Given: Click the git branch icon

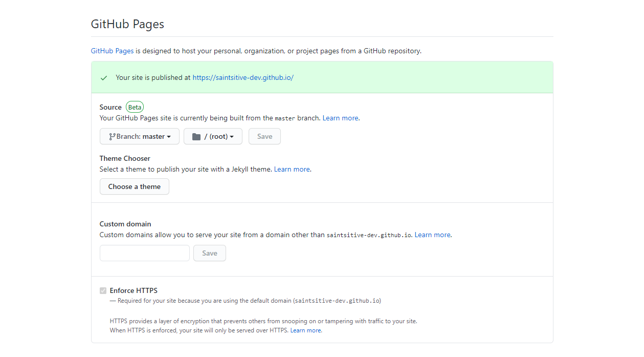Looking at the screenshot, I should (x=112, y=137).
